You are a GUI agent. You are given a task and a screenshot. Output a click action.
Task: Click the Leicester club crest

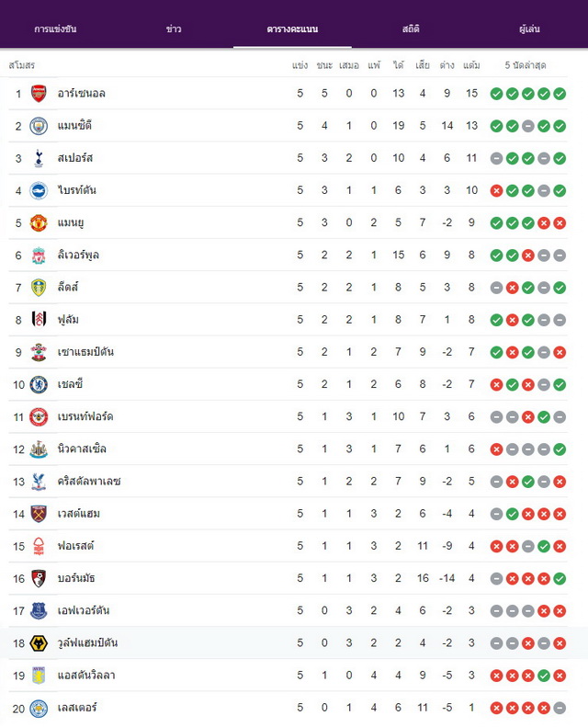(x=39, y=708)
